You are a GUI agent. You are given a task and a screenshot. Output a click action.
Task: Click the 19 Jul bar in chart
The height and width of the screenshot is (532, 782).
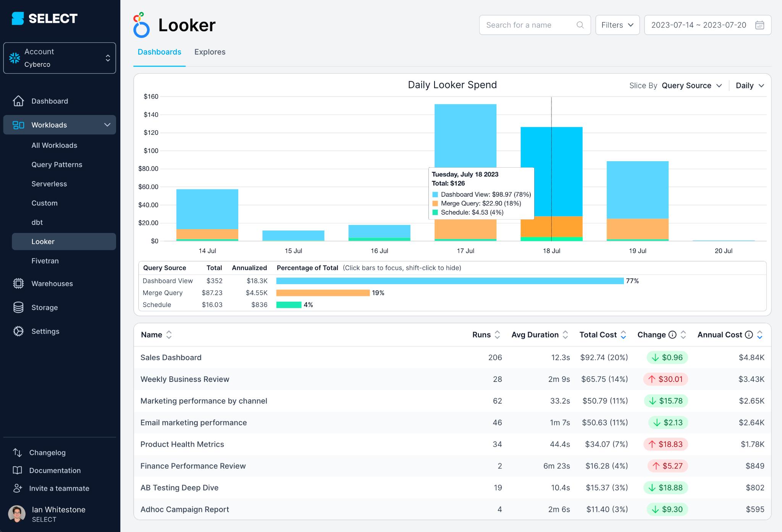point(638,201)
